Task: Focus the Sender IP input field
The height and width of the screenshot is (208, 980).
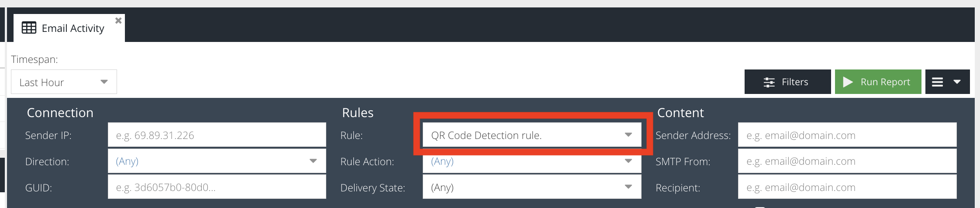Action: click(217, 135)
